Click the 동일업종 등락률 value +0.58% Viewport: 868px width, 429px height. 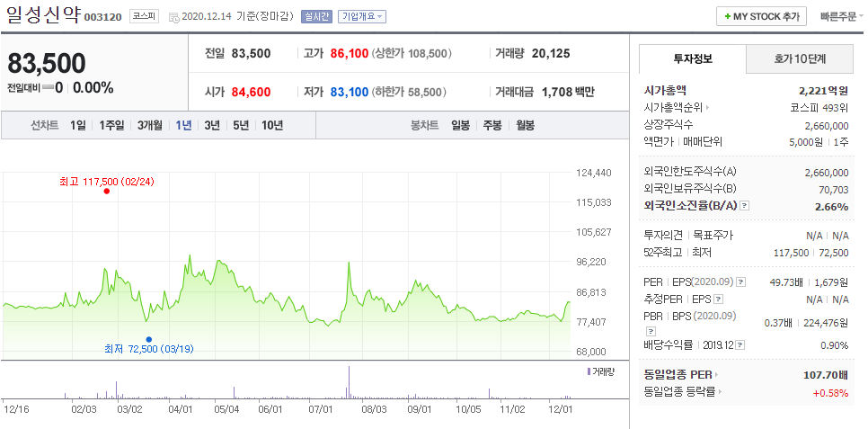[830, 393]
